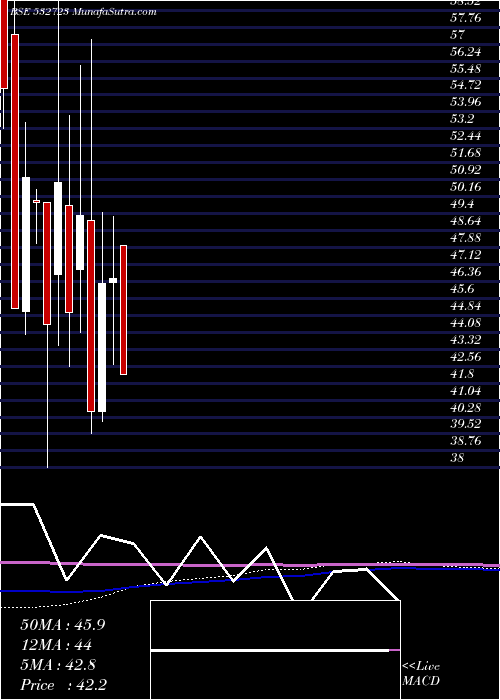Click the 44.08 price axis label

point(467,323)
